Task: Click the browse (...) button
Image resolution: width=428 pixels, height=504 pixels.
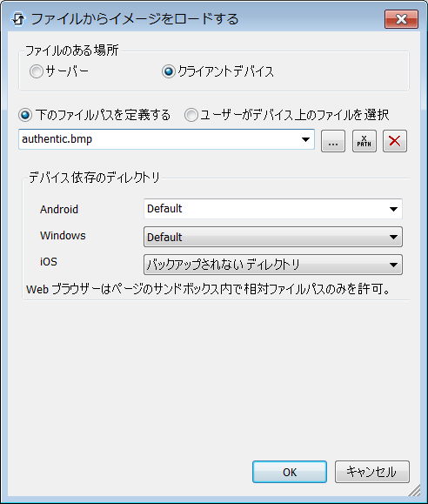Action: [333, 141]
